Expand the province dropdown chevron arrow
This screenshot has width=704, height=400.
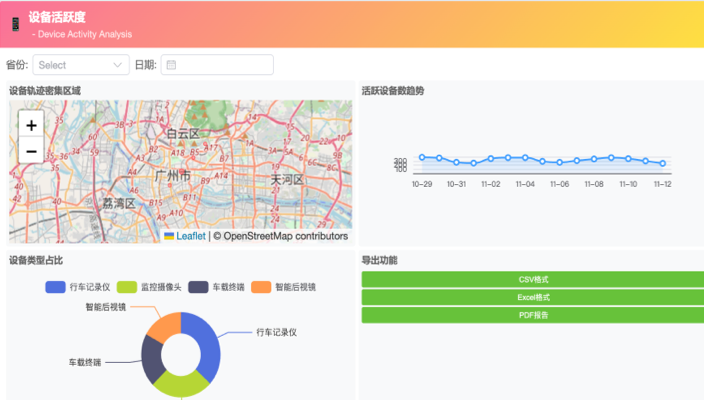[x=118, y=65]
